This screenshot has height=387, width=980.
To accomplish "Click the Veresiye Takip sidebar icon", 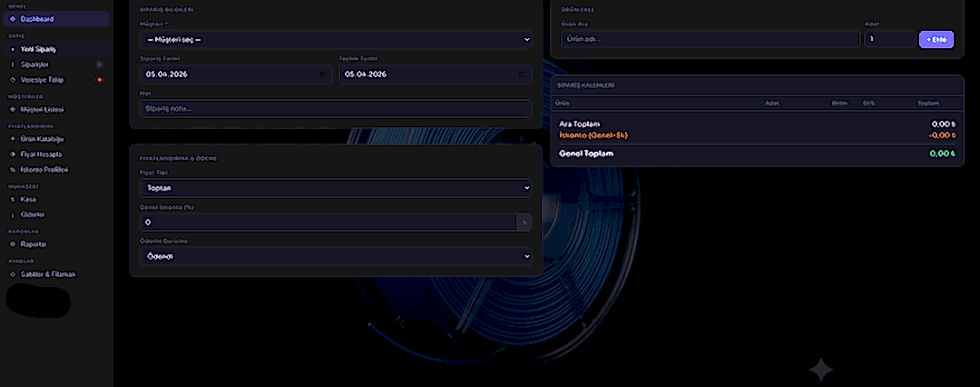I will coord(13,80).
